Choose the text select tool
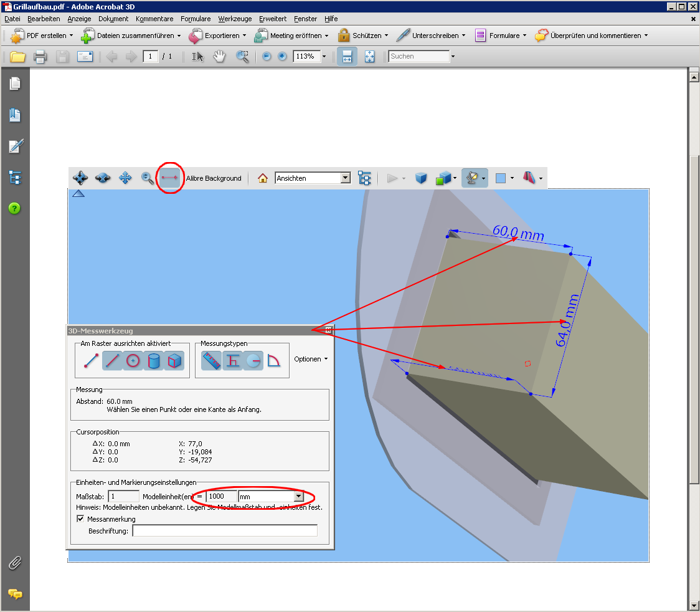Screen dimensions: 700x612 (x=197, y=57)
